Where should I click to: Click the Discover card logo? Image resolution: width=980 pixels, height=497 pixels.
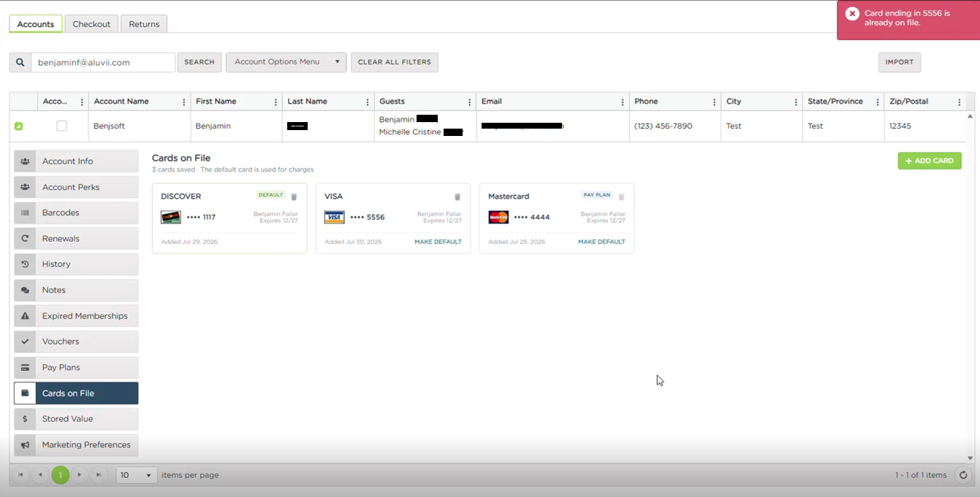point(171,217)
